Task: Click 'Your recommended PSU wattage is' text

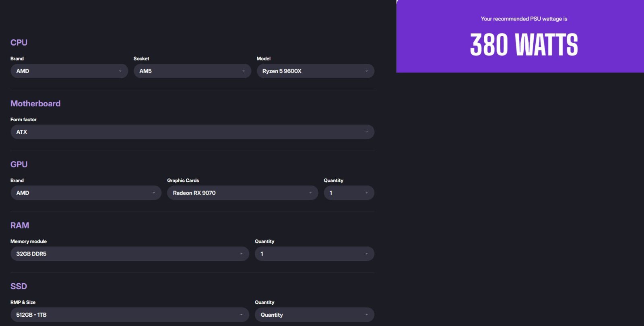Action: [524, 19]
